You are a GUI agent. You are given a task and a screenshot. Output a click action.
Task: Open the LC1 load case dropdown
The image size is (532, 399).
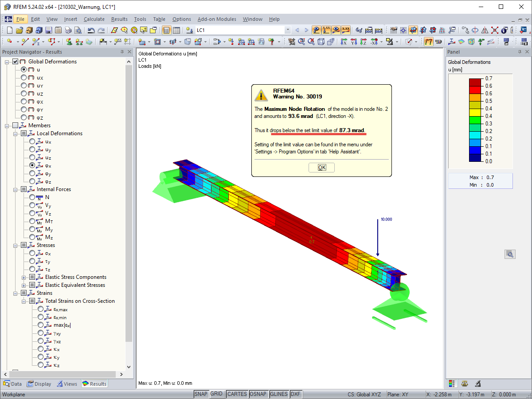coord(288,30)
